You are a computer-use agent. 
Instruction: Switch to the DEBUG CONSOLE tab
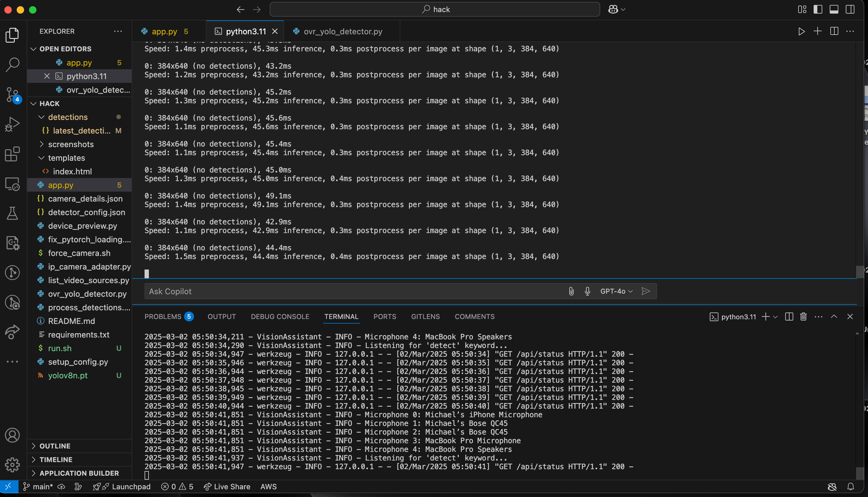[x=280, y=317]
